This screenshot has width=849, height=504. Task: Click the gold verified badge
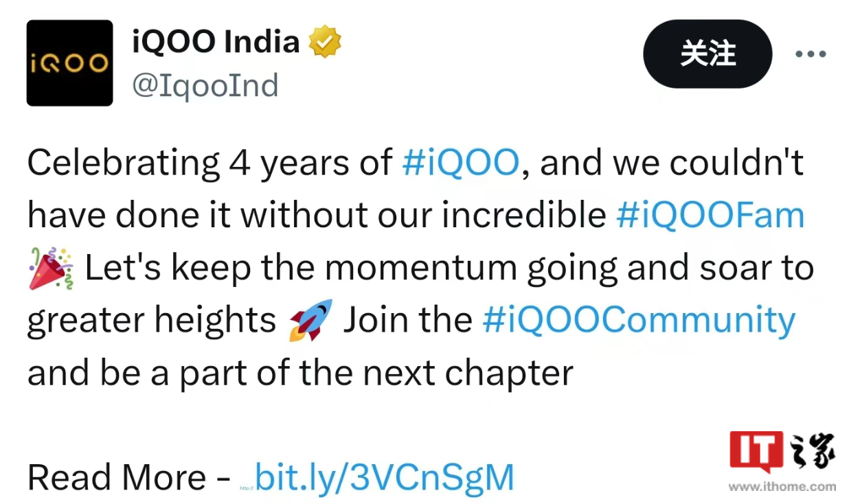tap(325, 43)
